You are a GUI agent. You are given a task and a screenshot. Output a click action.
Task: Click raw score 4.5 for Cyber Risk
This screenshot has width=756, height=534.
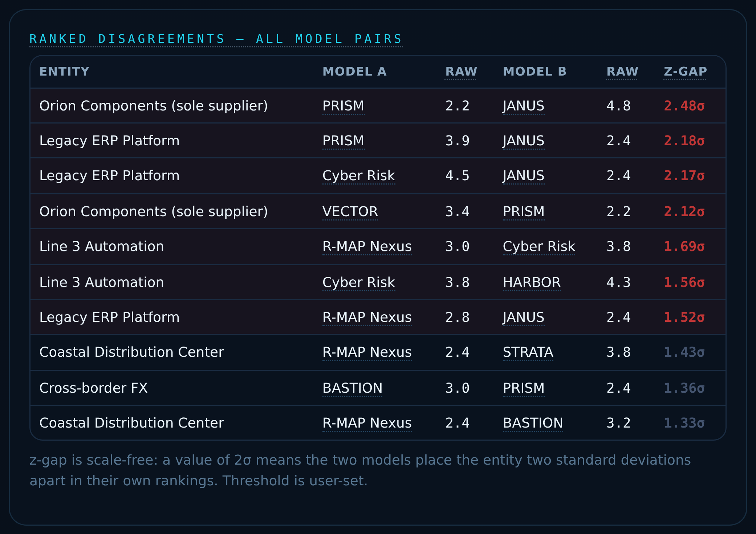click(x=458, y=176)
